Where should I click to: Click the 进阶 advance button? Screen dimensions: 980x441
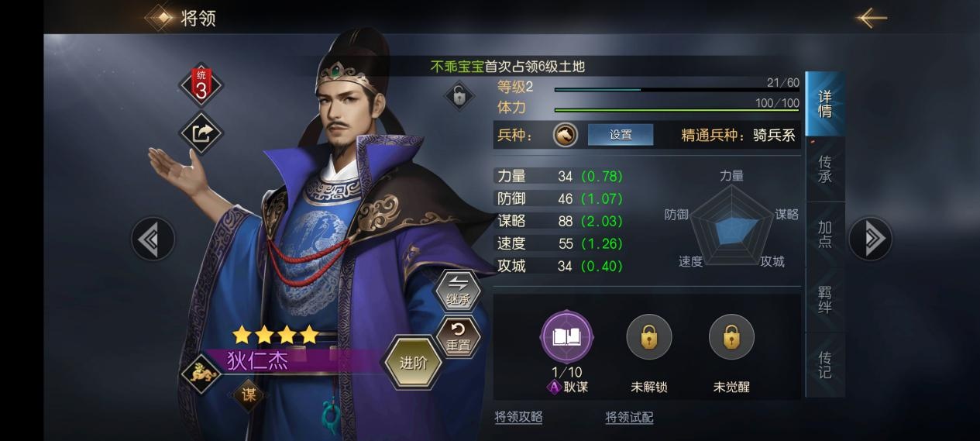[414, 363]
